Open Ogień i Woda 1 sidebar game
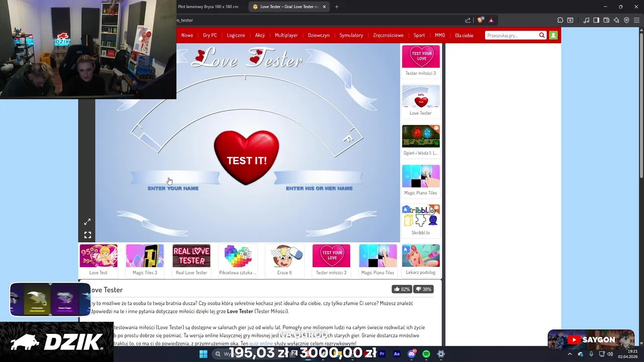The height and width of the screenshot is (362, 644). [x=421, y=140]
